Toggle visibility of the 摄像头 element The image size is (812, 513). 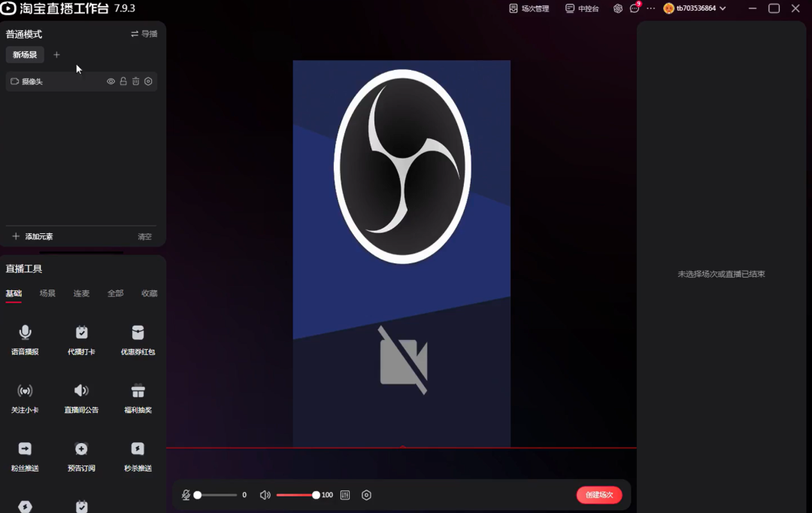click(111, 81)
